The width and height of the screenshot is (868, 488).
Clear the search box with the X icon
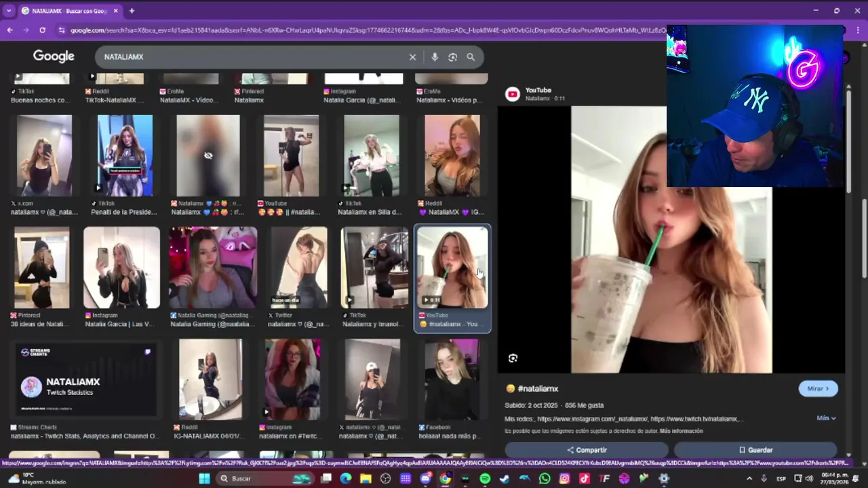pos(412,57)
